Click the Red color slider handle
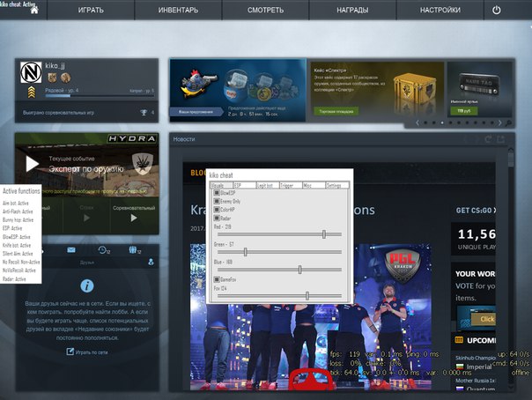Screen dimensions: 532x400 pyautogui.click(x=325, y=234)
